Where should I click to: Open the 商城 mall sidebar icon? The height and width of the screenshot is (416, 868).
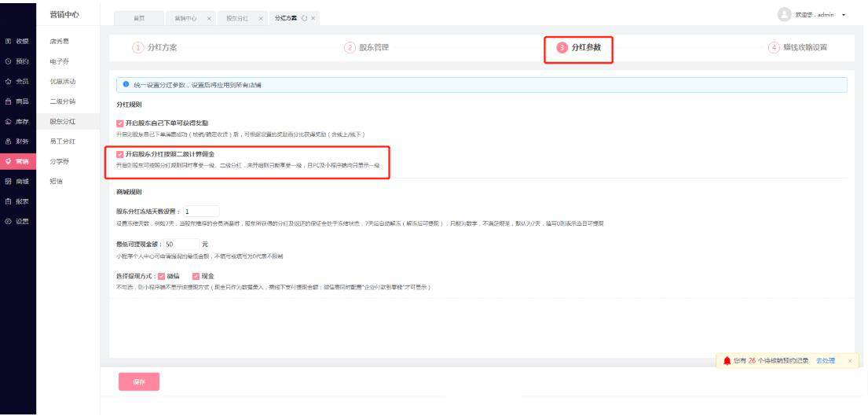9,181
